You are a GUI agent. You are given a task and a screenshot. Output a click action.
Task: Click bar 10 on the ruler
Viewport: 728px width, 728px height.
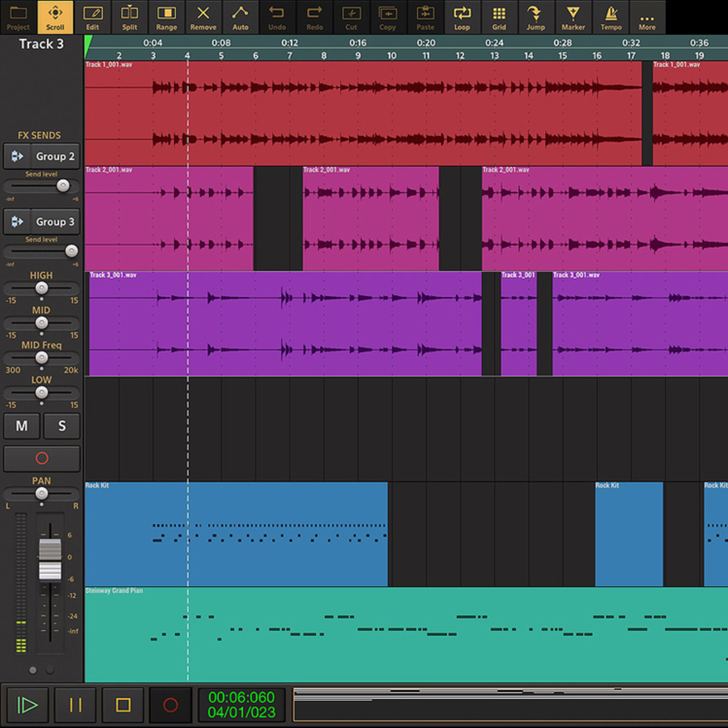pos(391,56)
